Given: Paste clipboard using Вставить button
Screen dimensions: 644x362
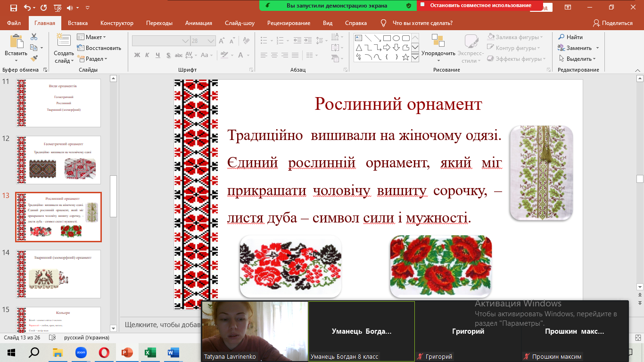Looking at the screenshot, I should 16,49.
